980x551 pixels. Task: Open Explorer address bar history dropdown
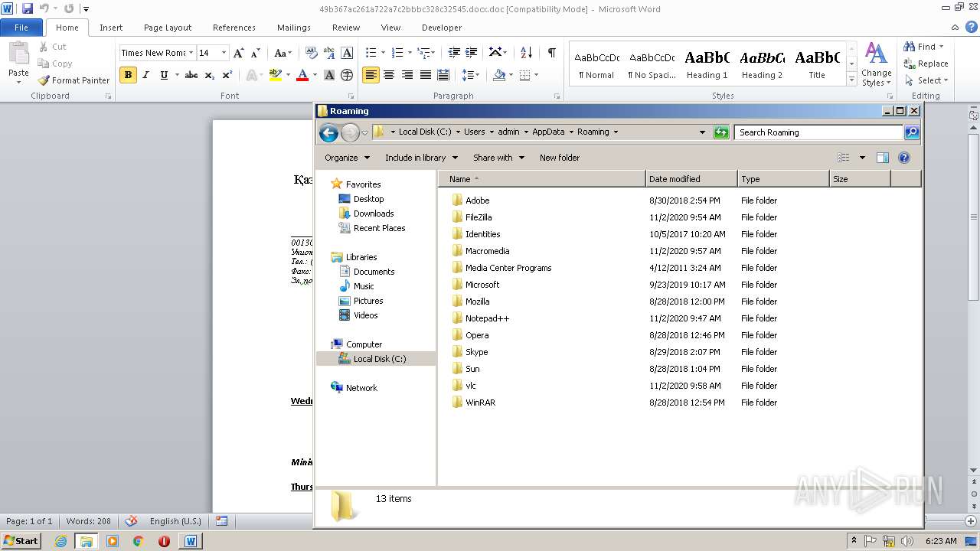point(702,132)
